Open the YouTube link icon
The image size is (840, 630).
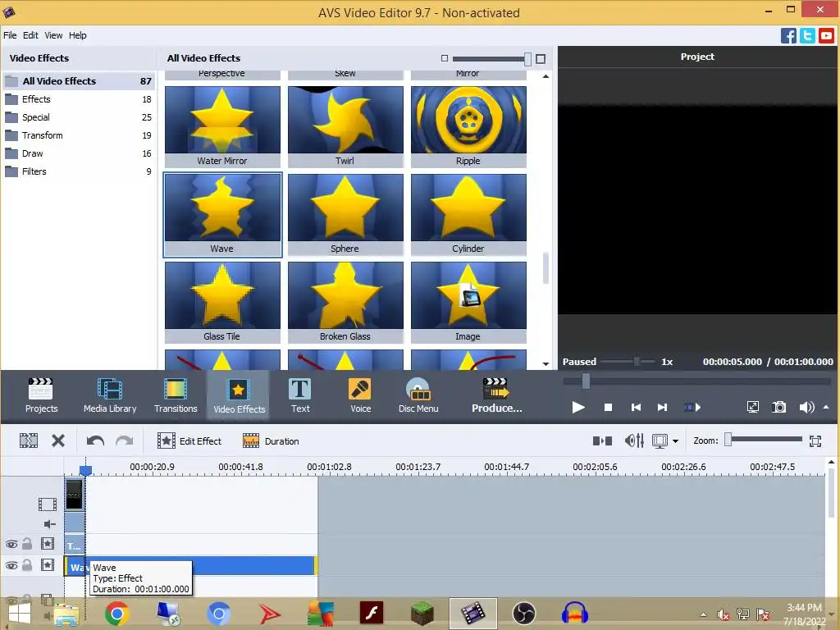click(x=826, y=36)
